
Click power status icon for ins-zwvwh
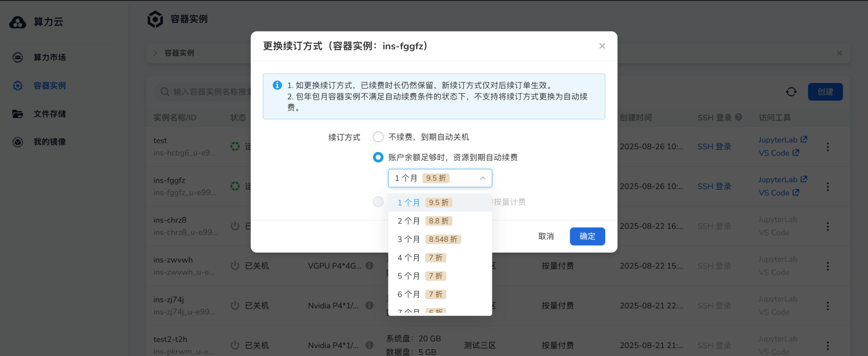235,266
